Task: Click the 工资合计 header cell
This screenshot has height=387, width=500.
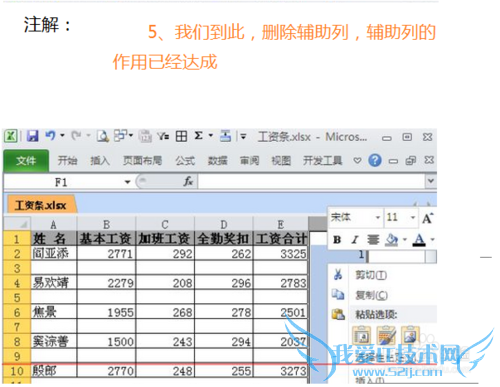Action: pos(281,239)
